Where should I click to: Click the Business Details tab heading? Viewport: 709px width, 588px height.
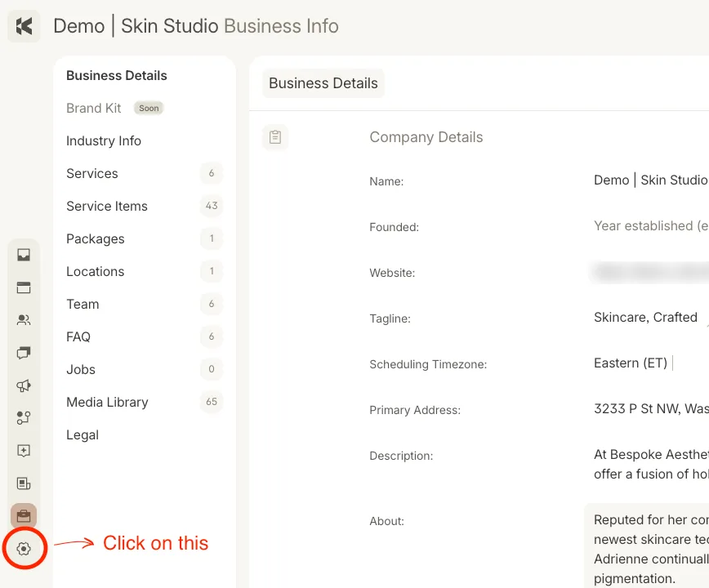[323, 83]
